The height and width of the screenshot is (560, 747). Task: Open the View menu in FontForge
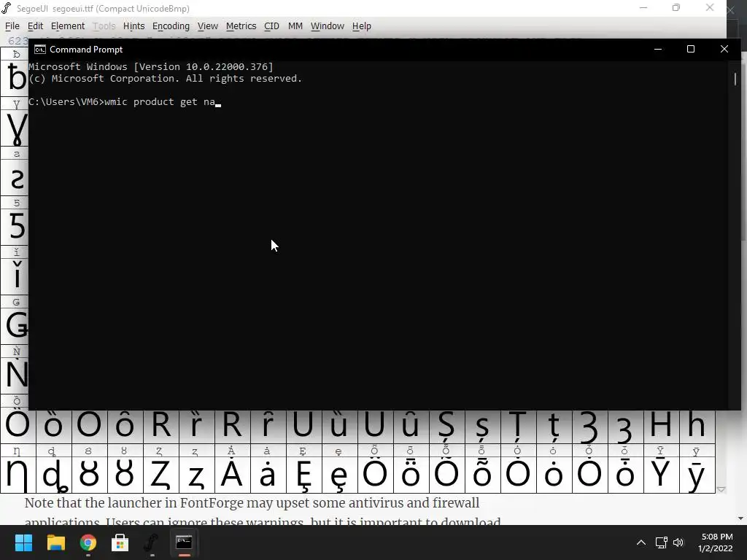pyautogui.click(x=208, y=26)
